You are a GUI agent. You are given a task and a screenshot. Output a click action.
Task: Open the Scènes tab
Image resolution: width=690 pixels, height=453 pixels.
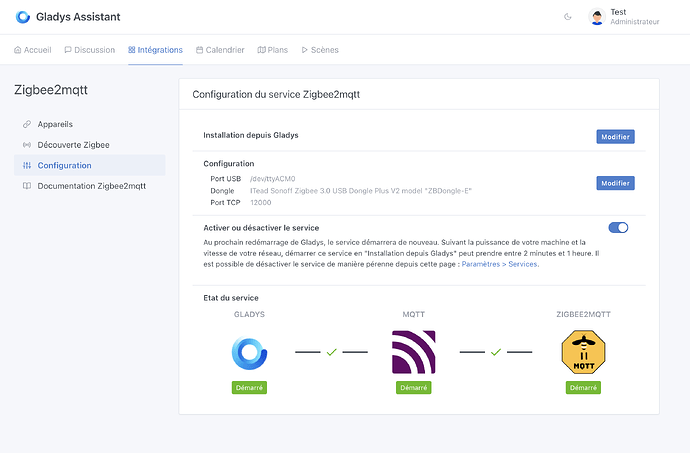pyautogui.click(x=318, y=49)
